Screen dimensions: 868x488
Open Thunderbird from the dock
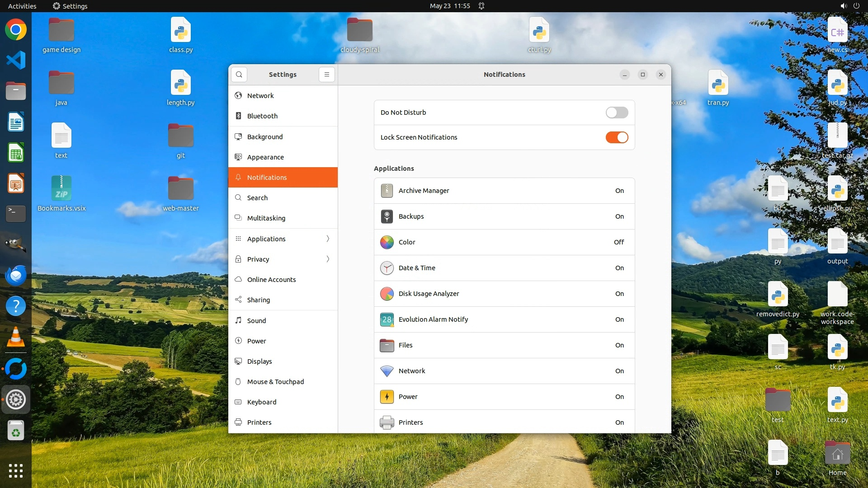(x=16, y=276)
